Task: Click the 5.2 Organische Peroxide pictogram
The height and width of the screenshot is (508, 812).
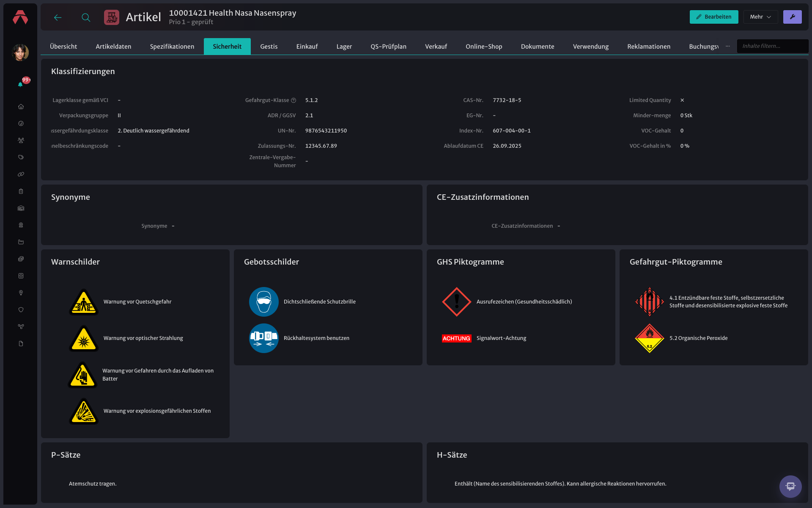Action: click(x=650, y=338)
